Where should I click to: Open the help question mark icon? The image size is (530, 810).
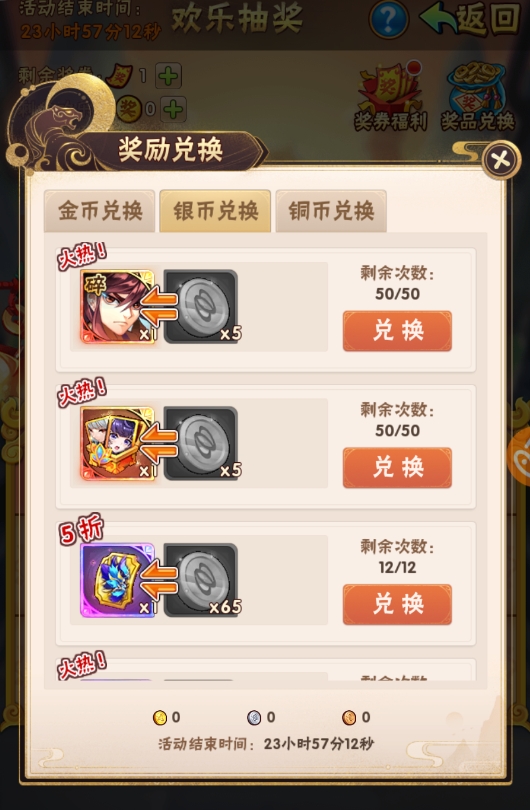[388, 20]
